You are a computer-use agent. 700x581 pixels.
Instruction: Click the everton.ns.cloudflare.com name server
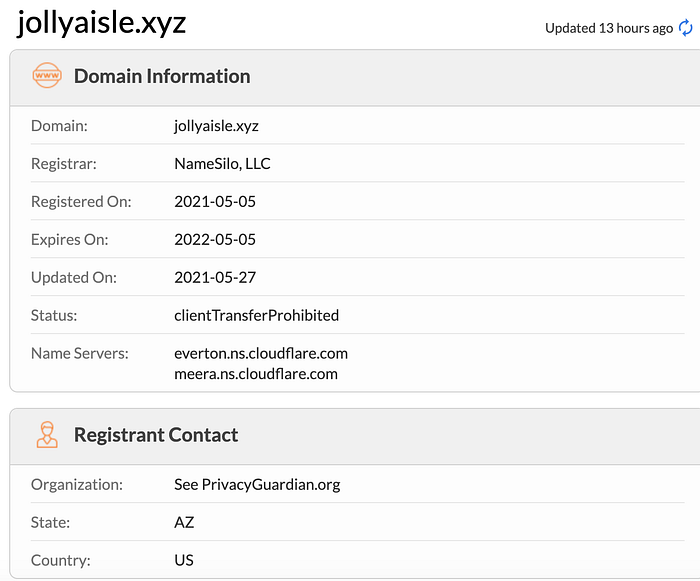point(261,353)
